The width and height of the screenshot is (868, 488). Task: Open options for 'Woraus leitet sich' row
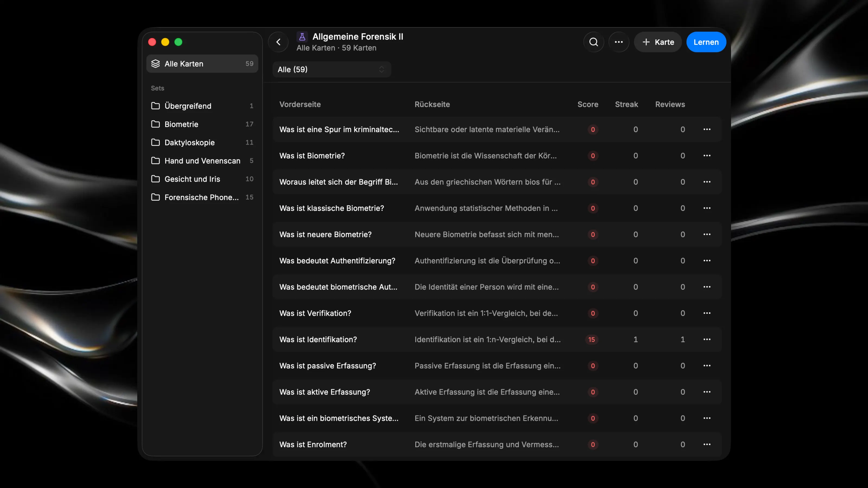point(707,182)
